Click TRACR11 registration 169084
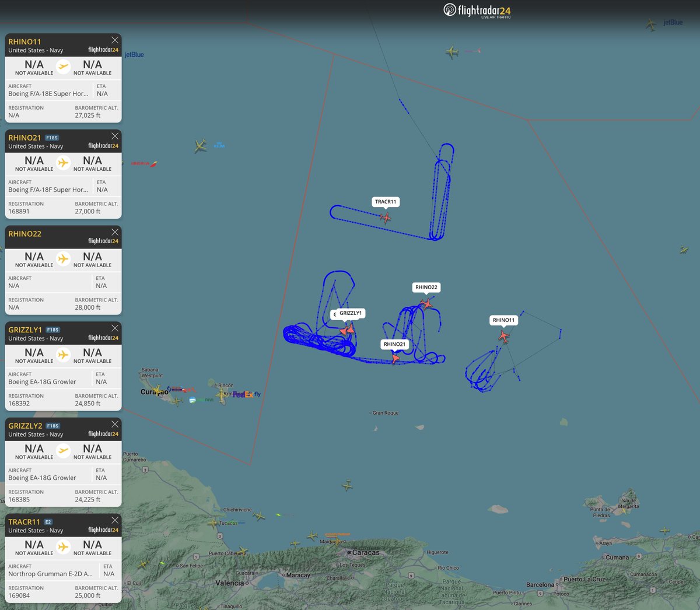700x610 pixels. click(19, 595)
